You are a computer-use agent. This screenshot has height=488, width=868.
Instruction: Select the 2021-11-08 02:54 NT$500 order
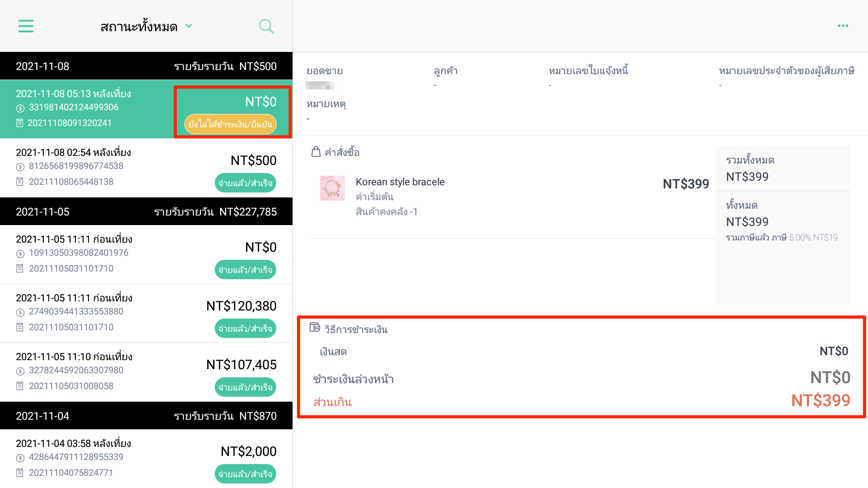tap(146, 168)
